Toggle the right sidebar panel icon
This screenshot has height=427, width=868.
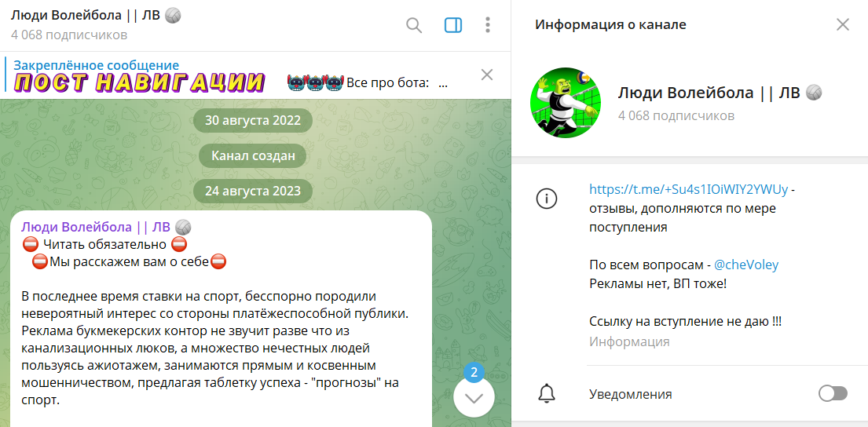click(x=452, y=25)
